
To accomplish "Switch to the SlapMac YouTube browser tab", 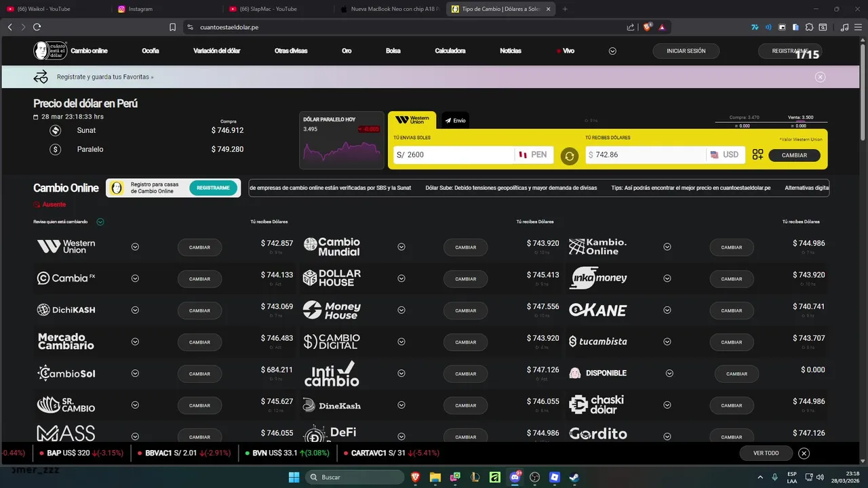I will [x=278, y=9].
